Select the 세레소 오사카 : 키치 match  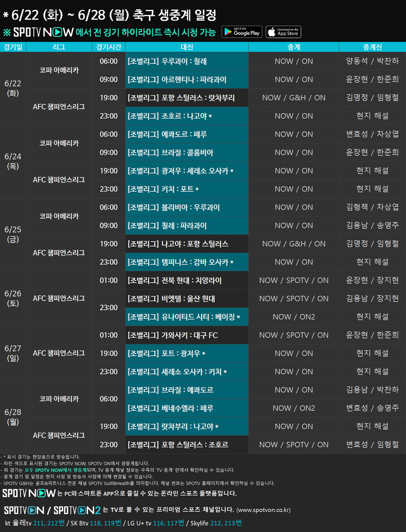click(x=187, y=372)
